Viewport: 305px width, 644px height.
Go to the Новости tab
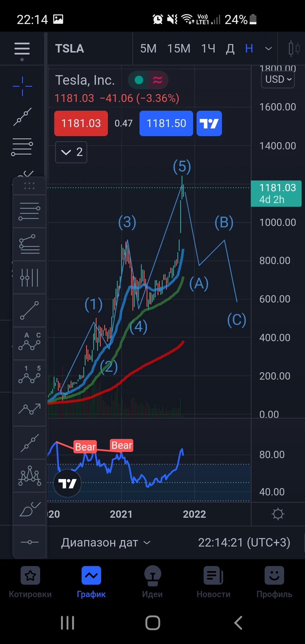213,582
